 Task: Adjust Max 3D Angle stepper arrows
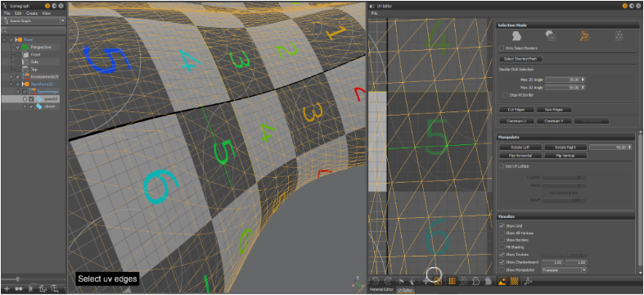[x=583, y=87]
